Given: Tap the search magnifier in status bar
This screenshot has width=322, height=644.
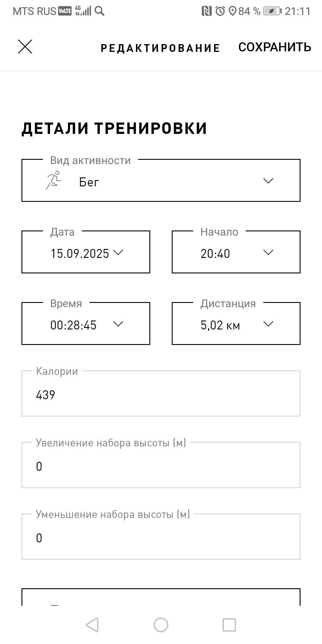Looking at the screenshot, I should pyautogui.click(x=100, y=11).
